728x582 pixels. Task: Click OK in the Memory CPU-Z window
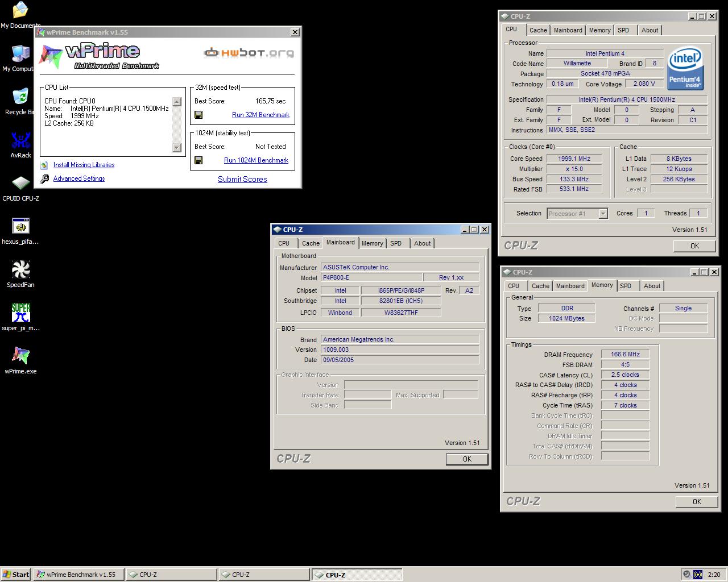(697, 502)
